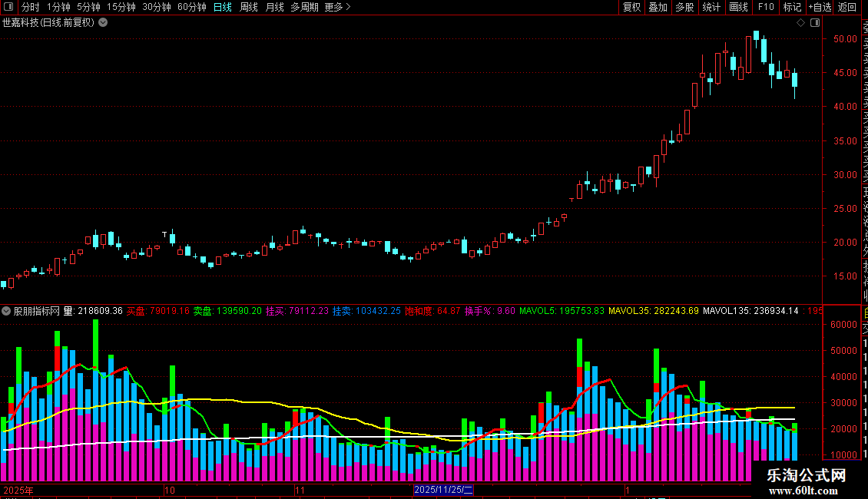Click the 50000 volume axis label
Image resolution: width=868 pixels, height=499 pixels.
click(843, 351)
